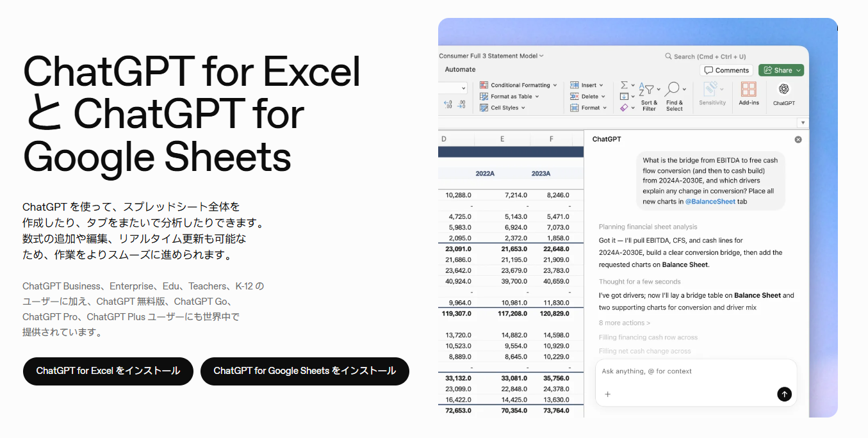Install ChatGPT for Excel

pos(108,371)
